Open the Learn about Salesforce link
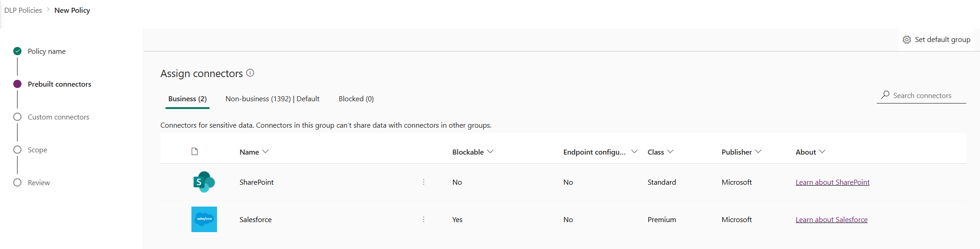The height and width of the screenshot is (249, 980). point(832,220)
